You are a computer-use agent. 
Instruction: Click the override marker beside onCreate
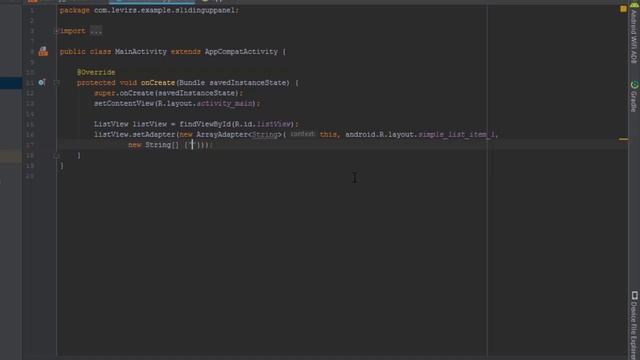[x=42, y=82]
